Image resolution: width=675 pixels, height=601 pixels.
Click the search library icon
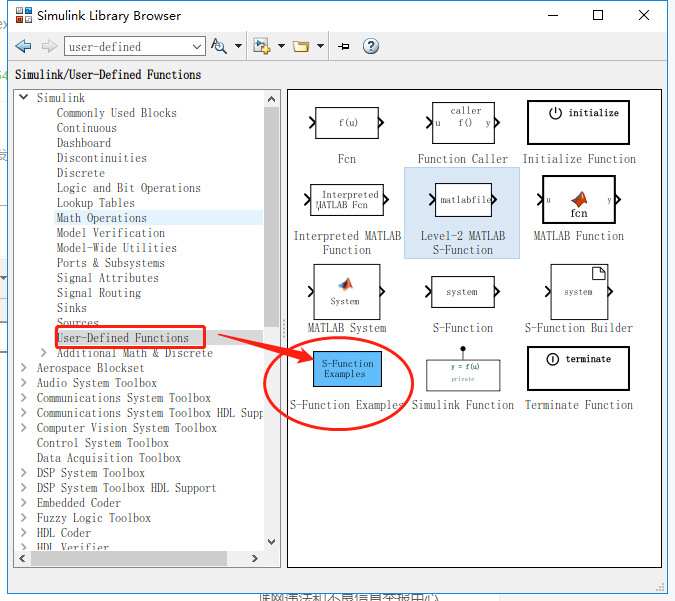(219, 46)
